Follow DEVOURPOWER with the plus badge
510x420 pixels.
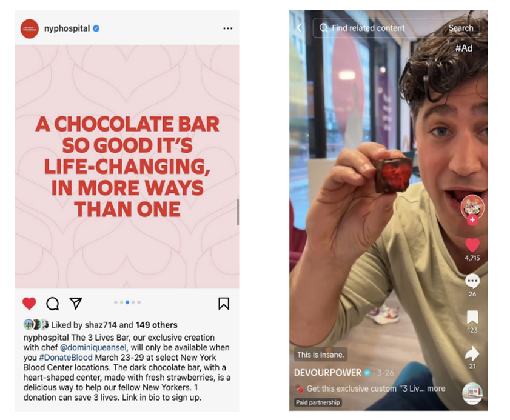(x=472, y=220)
